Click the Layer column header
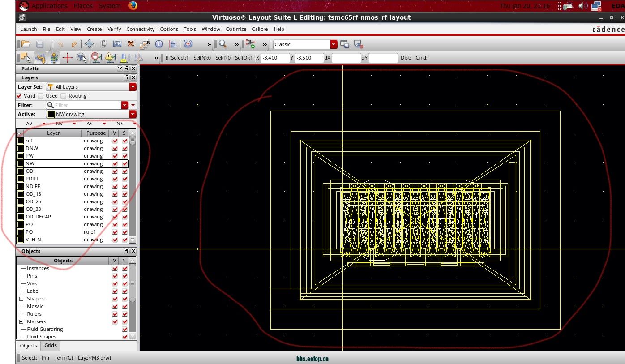Viewport: 625px width, 364px height. tap(53, 133)
